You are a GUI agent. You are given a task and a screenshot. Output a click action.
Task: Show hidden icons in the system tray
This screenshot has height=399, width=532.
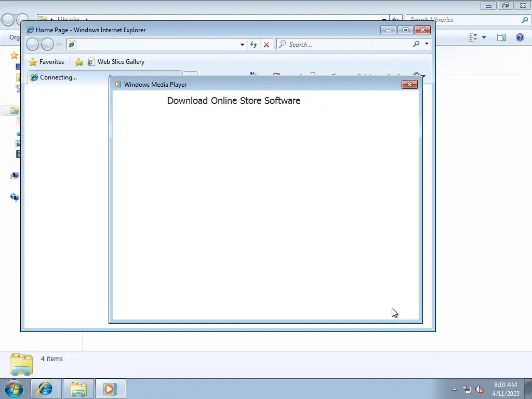(x=454, y=389)
